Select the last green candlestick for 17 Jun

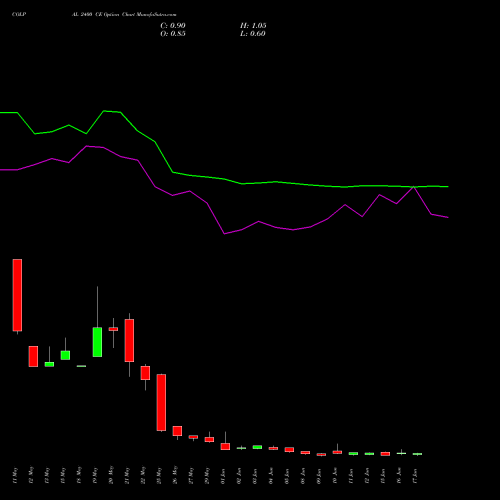(x=417, y=454)
